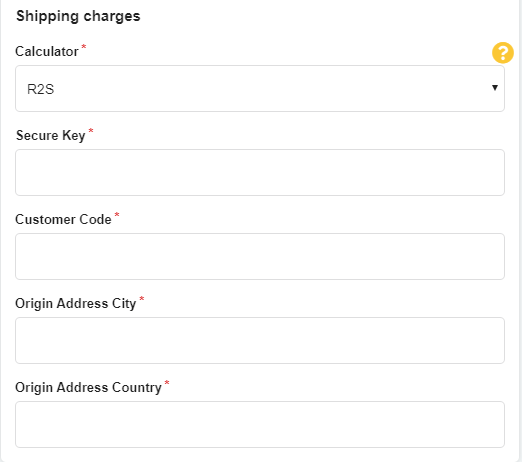Open the yellow question mark help icon
The width and height of the screenshot is (522, 462).
click(x=503, y=53)
